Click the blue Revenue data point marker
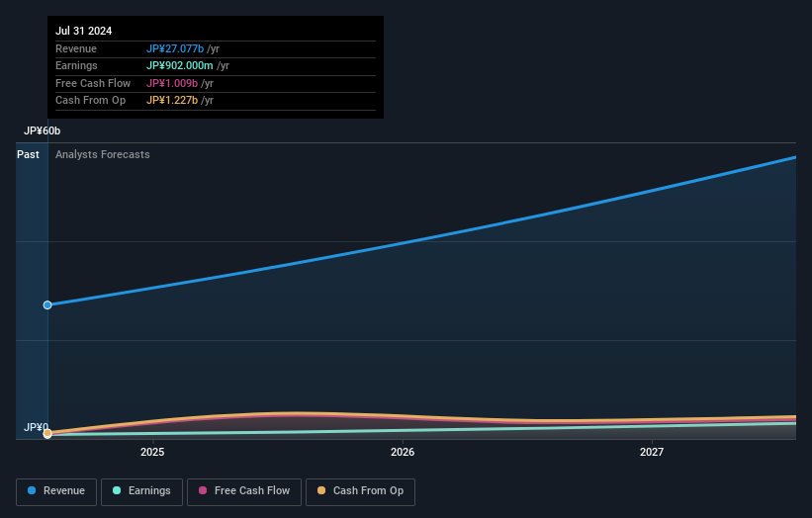The image size is (812, 518). (47, 305)
